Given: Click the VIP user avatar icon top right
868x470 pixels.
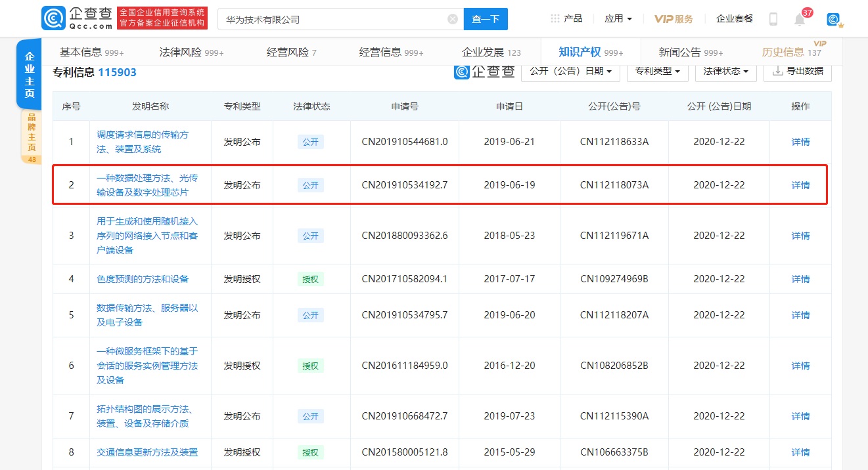Looking at the screenshot, I should point(833,19).
